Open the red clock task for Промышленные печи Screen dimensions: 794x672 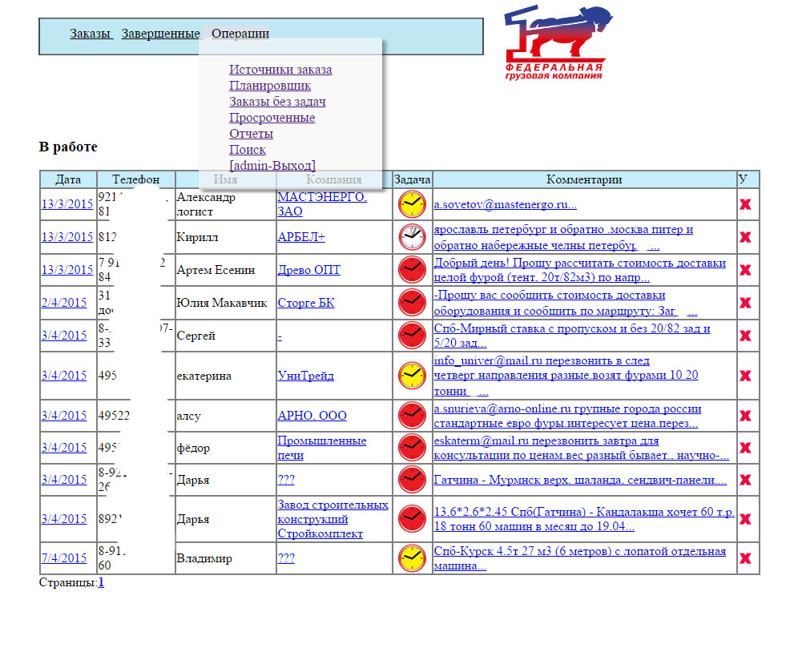tap(412, 448)
